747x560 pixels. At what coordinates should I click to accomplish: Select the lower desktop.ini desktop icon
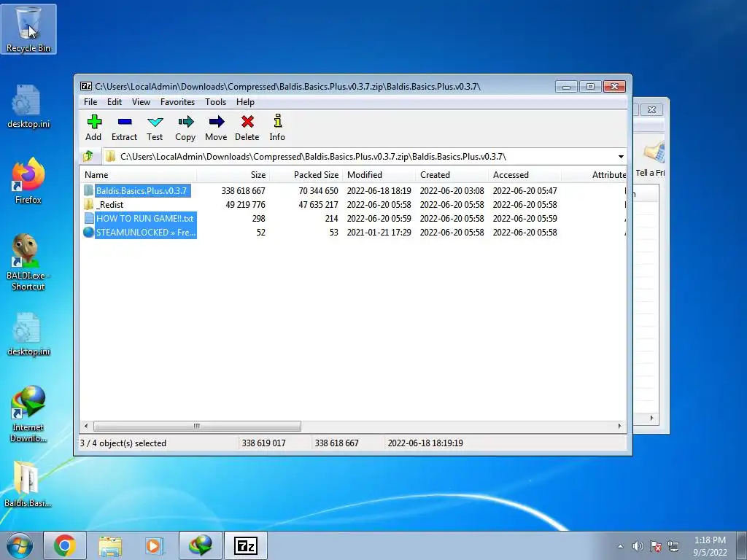pyautogui.click(x=28, y=333)
